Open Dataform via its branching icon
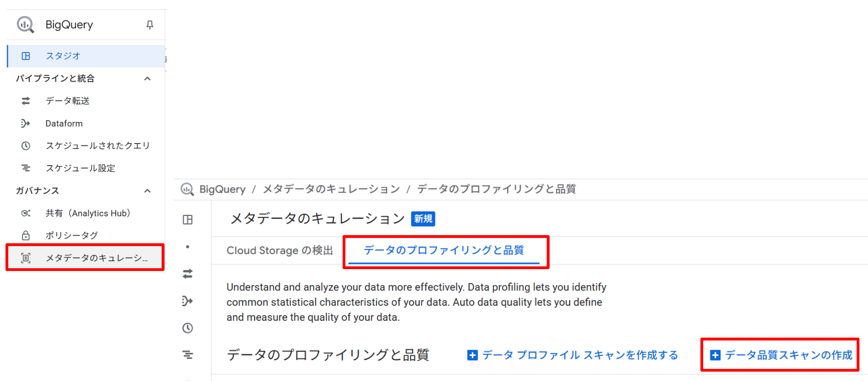 coord(26,123)
